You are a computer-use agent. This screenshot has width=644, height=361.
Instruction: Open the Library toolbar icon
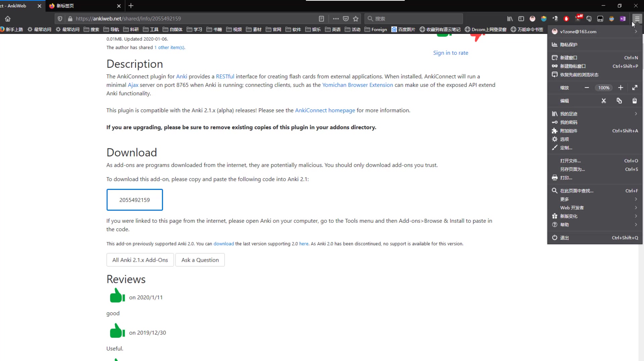coord(510,19)
